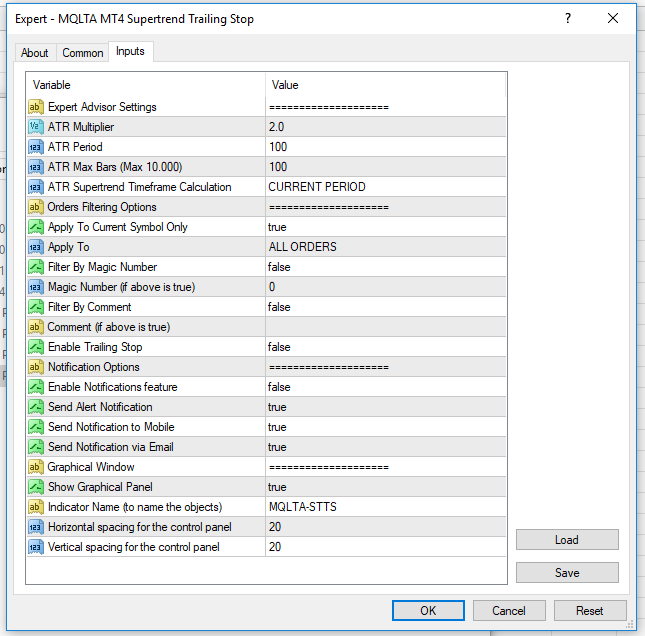Screen dimensions: 645x636
Task: Switch to the About tab
Action: 35,53
